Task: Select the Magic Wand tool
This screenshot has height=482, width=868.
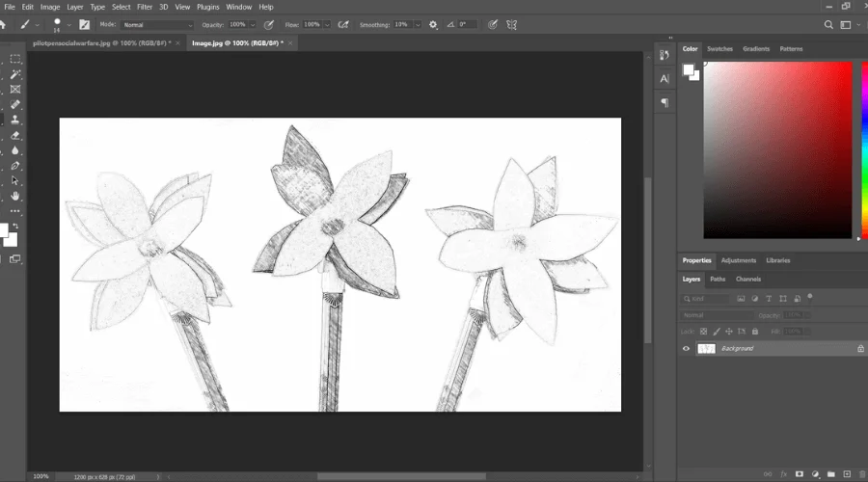Action: [x=15, y=74]
